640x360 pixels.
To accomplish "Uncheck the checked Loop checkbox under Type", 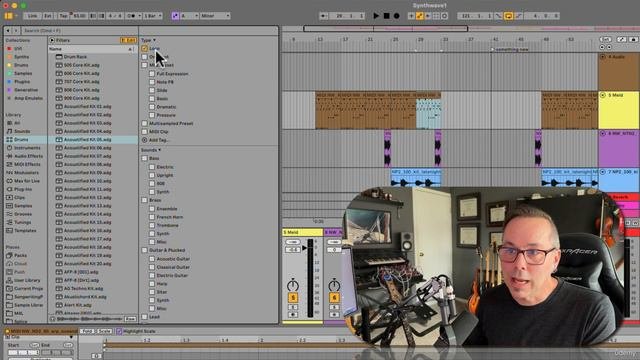I will 144,49.
